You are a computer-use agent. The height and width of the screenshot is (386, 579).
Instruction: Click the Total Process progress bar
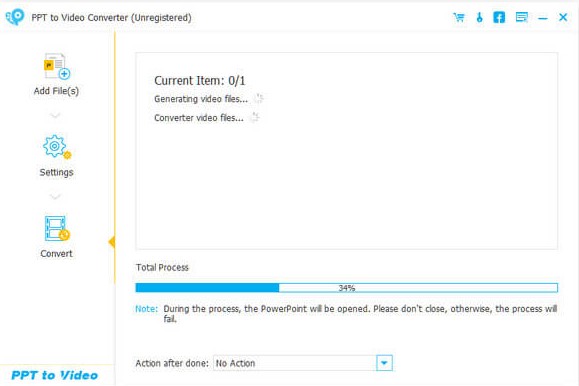(346, 288)
